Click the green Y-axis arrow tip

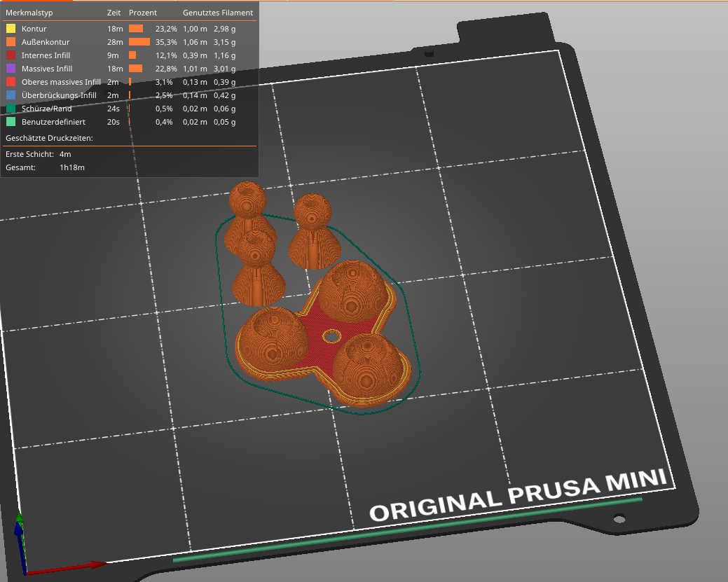pyautogui.click(x=19, y=518)
